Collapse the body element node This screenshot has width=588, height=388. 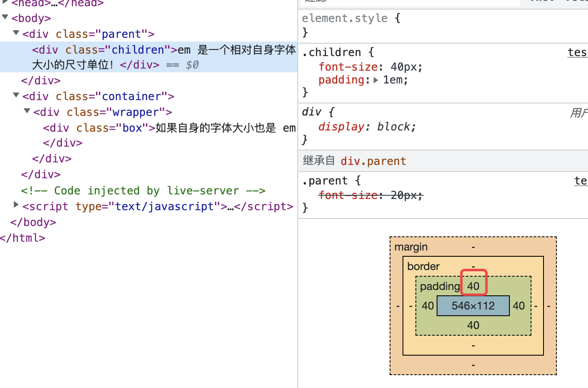5,17
